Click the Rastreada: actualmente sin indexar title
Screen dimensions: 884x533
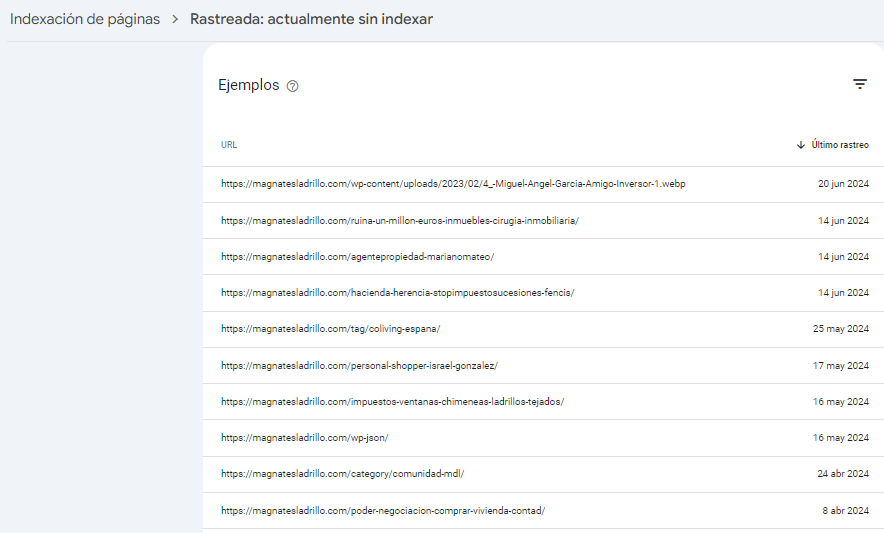(x=311, y=19)
